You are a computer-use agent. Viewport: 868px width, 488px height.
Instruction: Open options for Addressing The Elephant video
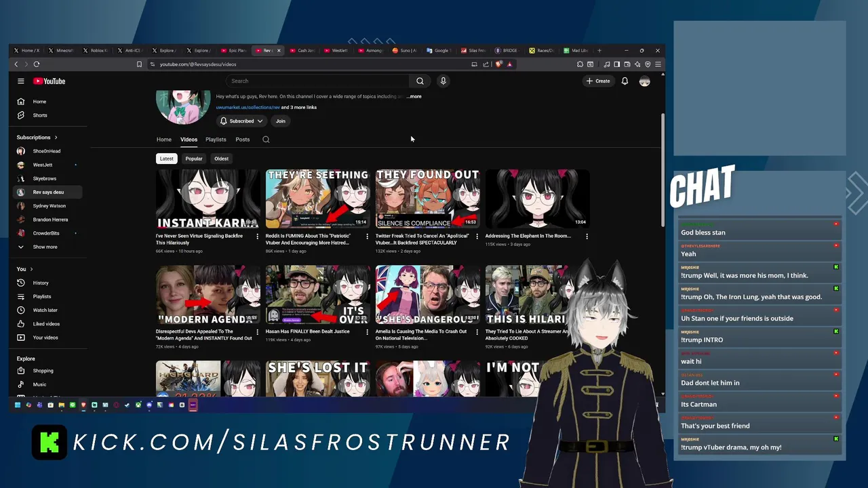587,237
